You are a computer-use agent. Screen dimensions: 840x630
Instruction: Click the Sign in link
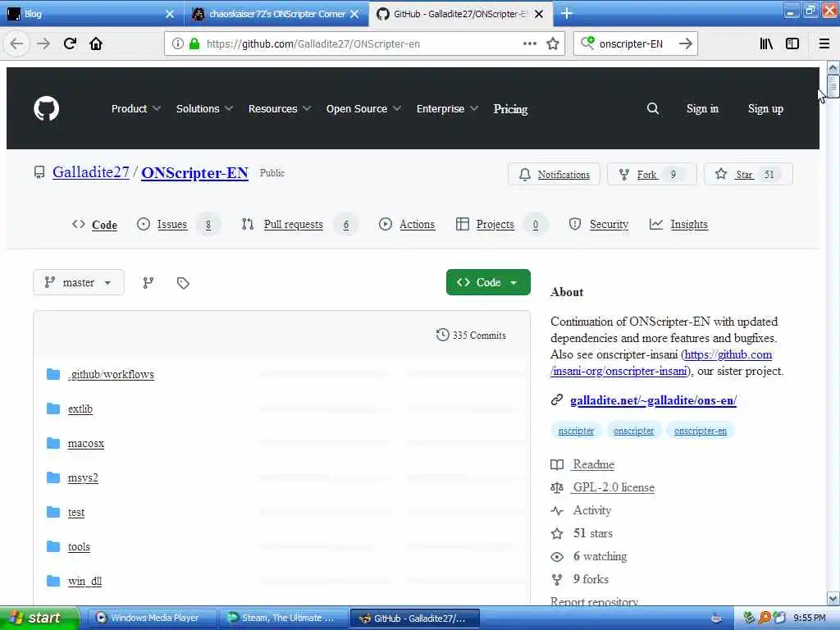tap(702, 109)
